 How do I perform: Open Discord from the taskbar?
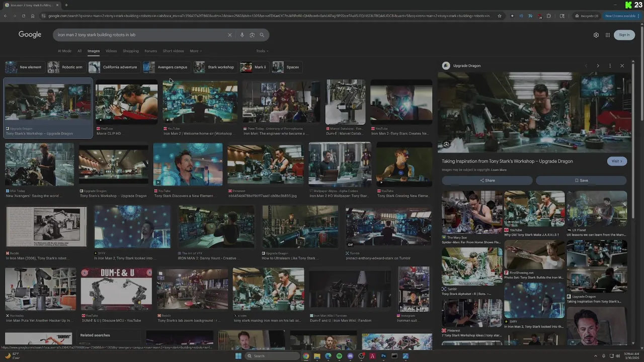[x=350, y=356]
